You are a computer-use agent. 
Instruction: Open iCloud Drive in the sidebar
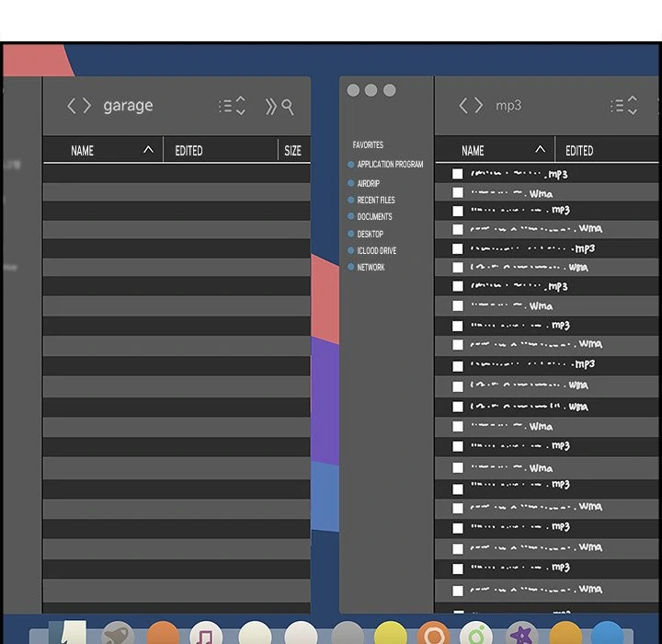pos(376,250)
